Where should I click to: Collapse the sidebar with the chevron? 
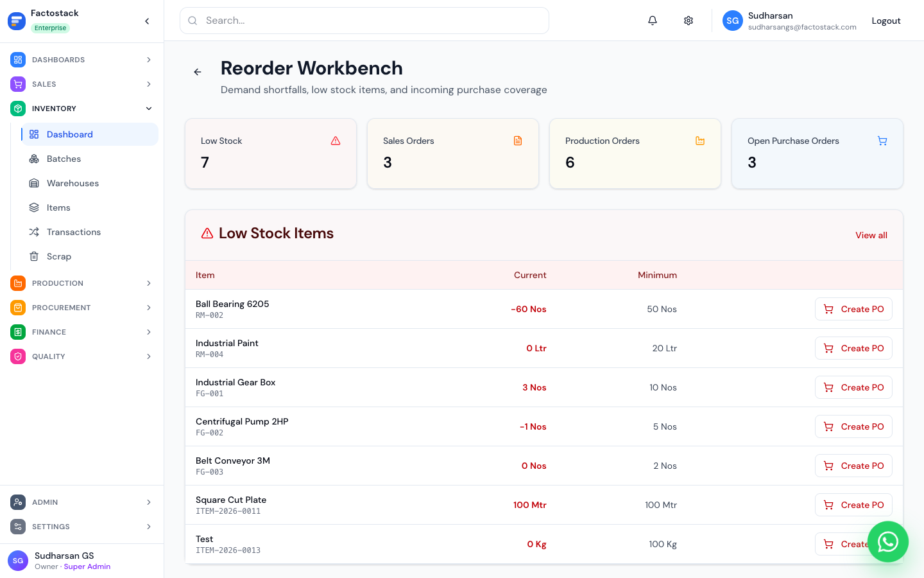[x=147, y=21]
